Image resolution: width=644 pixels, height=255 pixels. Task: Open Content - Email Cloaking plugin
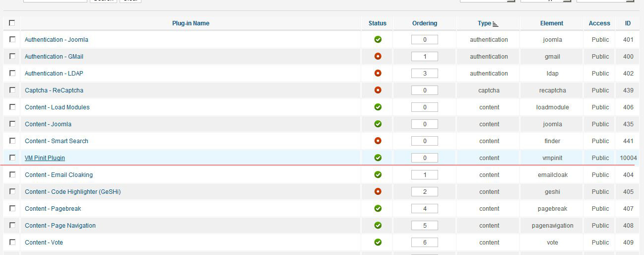[x=59, y=174]
